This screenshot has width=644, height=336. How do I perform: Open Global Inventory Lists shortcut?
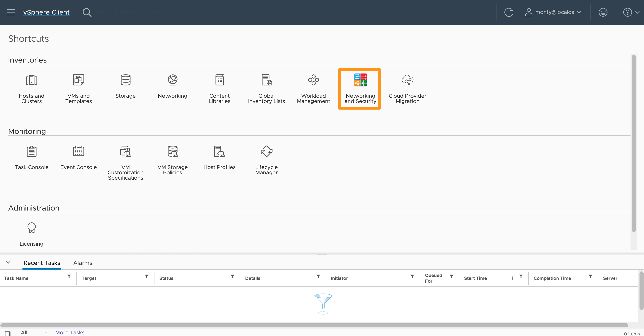(266, 89)
